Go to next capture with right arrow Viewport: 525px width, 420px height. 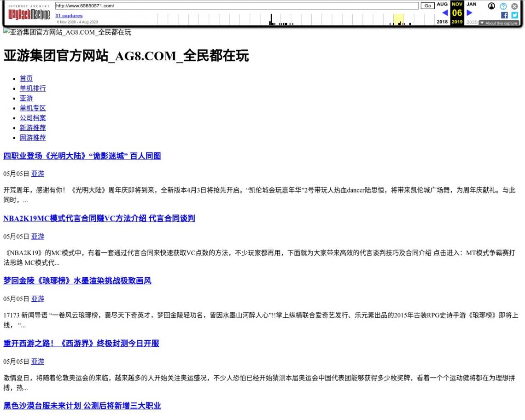pos(469,13)
